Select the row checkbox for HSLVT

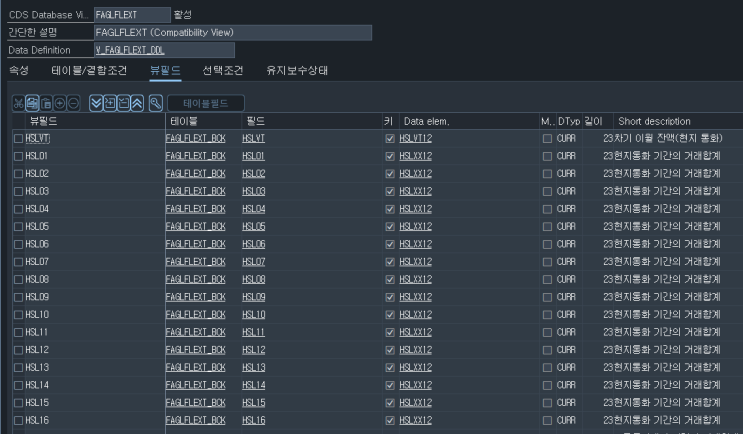tap(18, 138)
